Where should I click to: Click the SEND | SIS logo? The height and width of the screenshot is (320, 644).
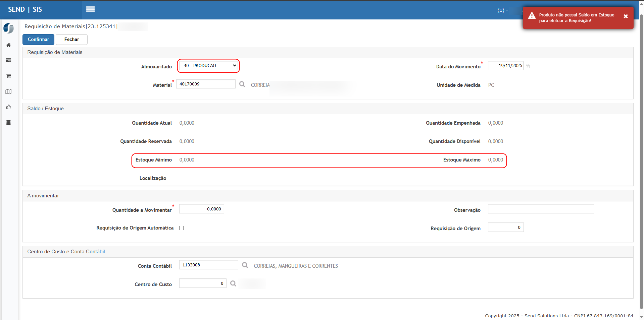coord(25,9)
